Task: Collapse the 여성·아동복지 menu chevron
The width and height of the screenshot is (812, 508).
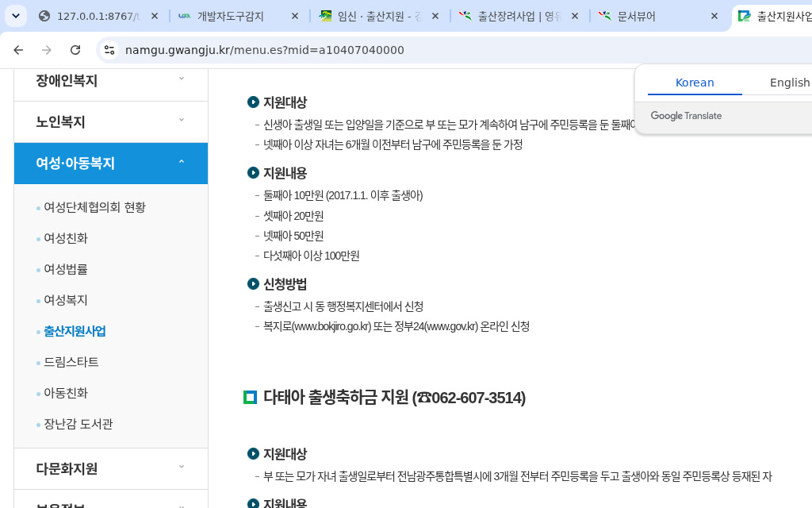Action: tap(182, 161)
